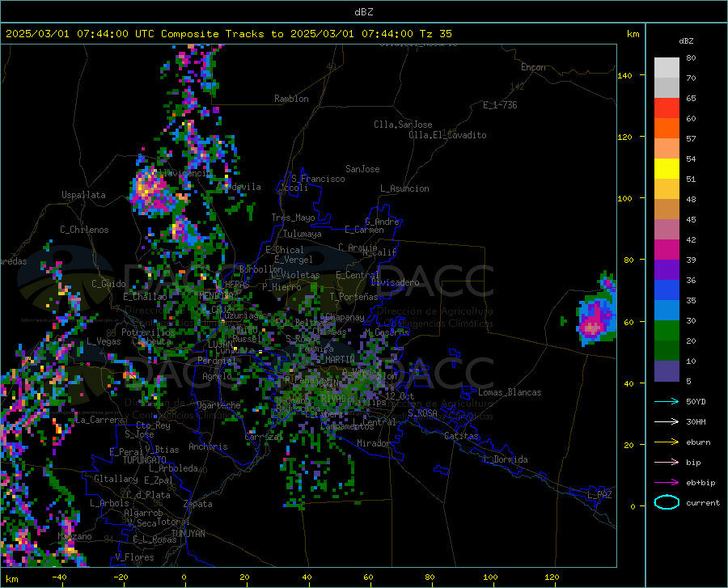Pick the red 65 dBZ color swatch
The width and height of the screenshot is (728, 588).
[667, 108]
